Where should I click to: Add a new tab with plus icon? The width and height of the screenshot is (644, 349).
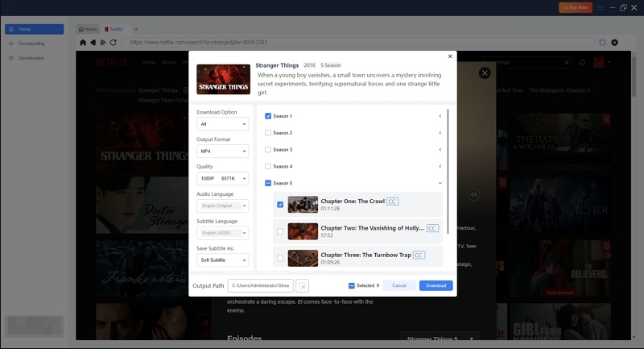pos(136,29)
